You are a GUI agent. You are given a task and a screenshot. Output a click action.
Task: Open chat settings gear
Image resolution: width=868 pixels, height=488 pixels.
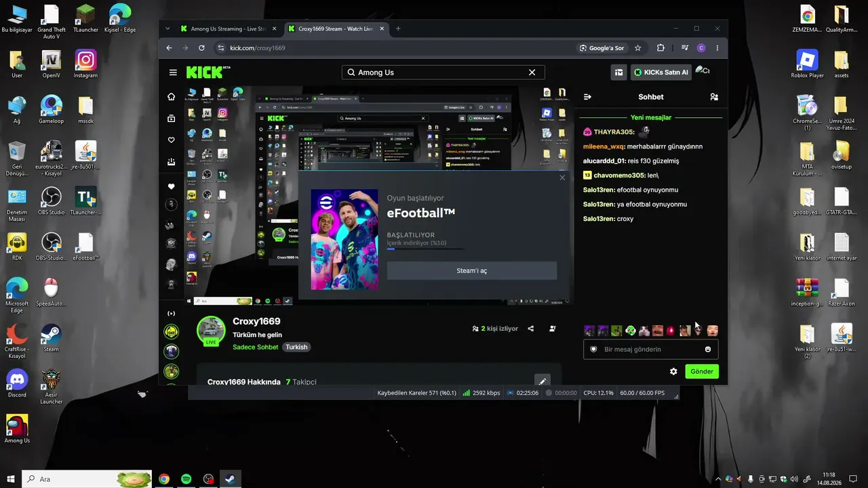[x=673, y=371]
